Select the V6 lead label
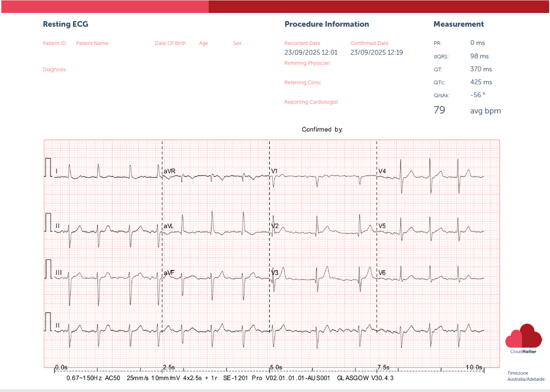 click(x=382, y=273)
